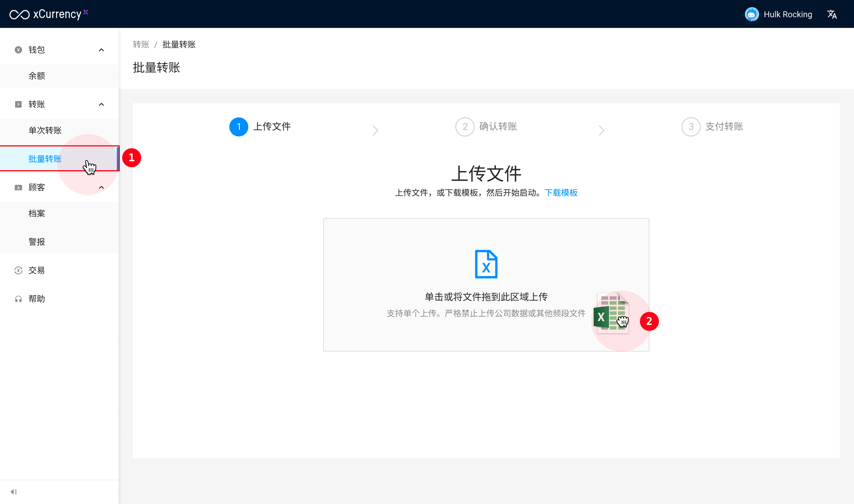Click the green Excel file icon
The width and height of the screenshot is (854, 504).
(x=610, y=313)
